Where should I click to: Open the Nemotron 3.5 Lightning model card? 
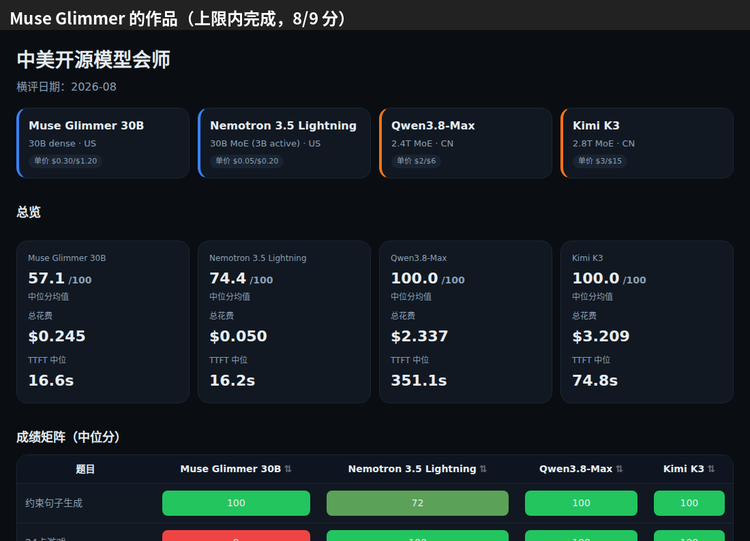[x=284, y=143]
